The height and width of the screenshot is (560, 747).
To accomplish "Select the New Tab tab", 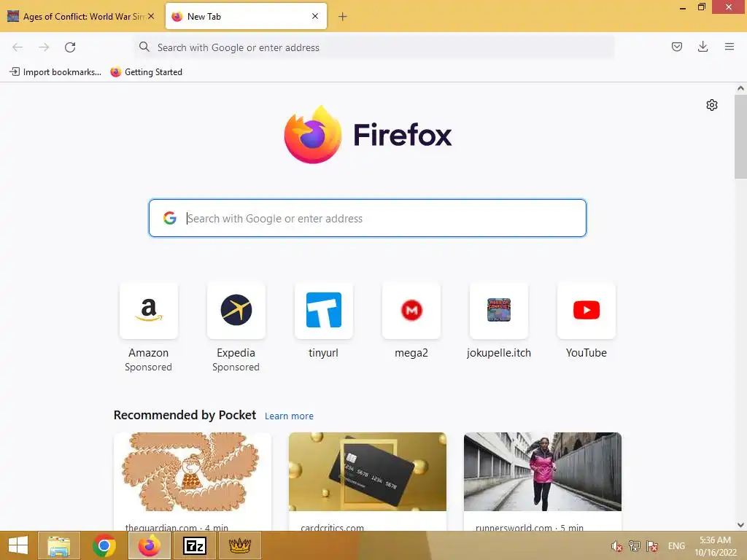I will [246, 16].
